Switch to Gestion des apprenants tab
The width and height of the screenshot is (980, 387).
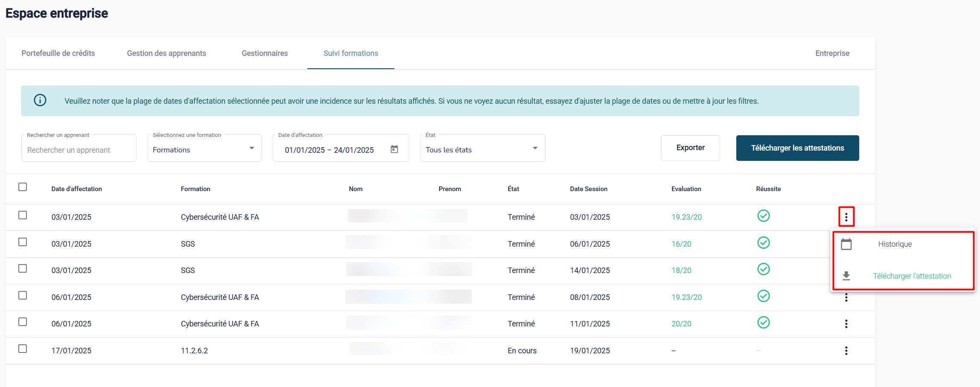pos(166,53)
